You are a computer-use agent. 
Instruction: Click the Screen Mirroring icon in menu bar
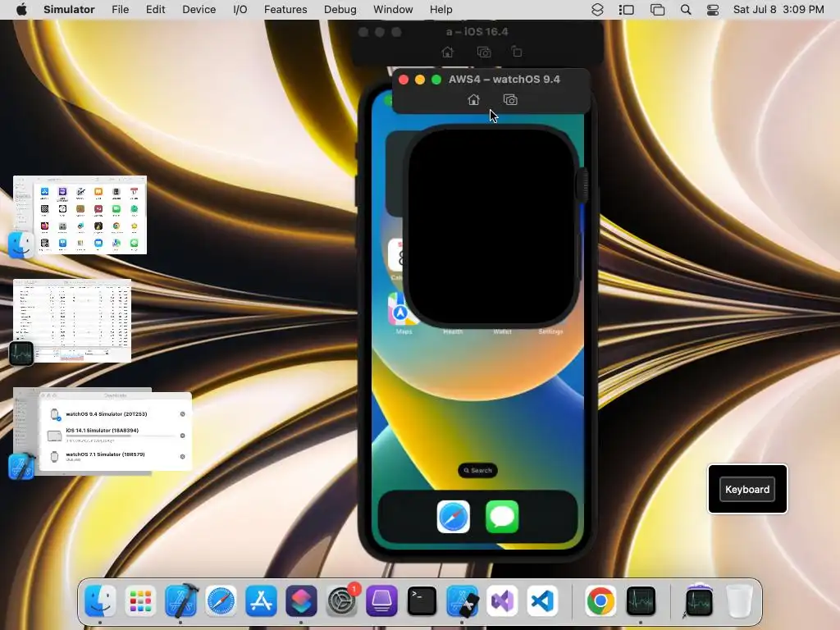(x=657, y=10)
